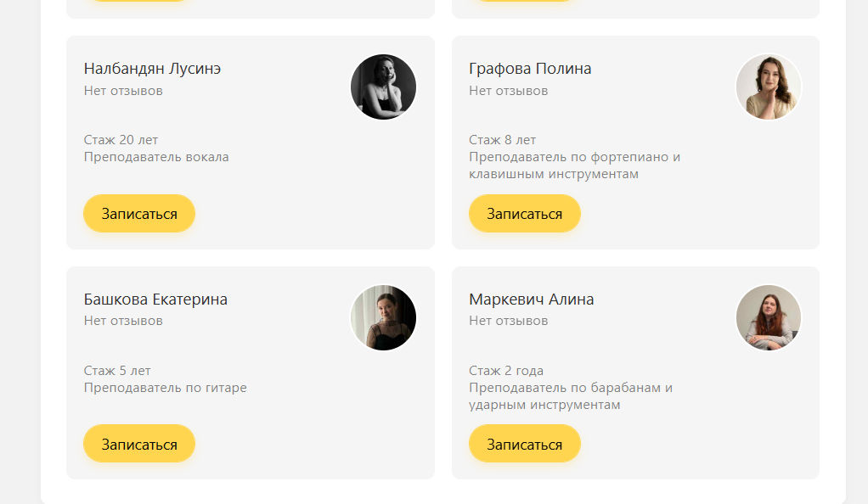Screen dimensions: 868x504
Task: Click Графова Полина's profile photo
Action: [768, 87]
